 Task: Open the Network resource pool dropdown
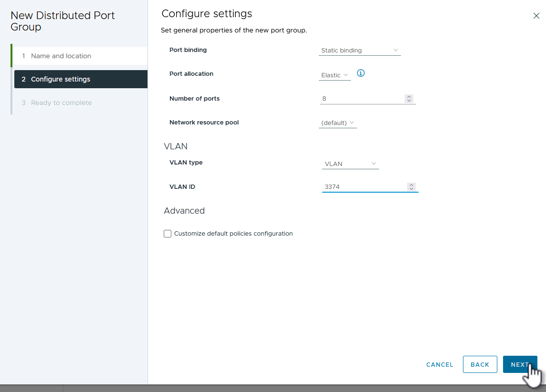pyautogui.click(x=337, y=123)
